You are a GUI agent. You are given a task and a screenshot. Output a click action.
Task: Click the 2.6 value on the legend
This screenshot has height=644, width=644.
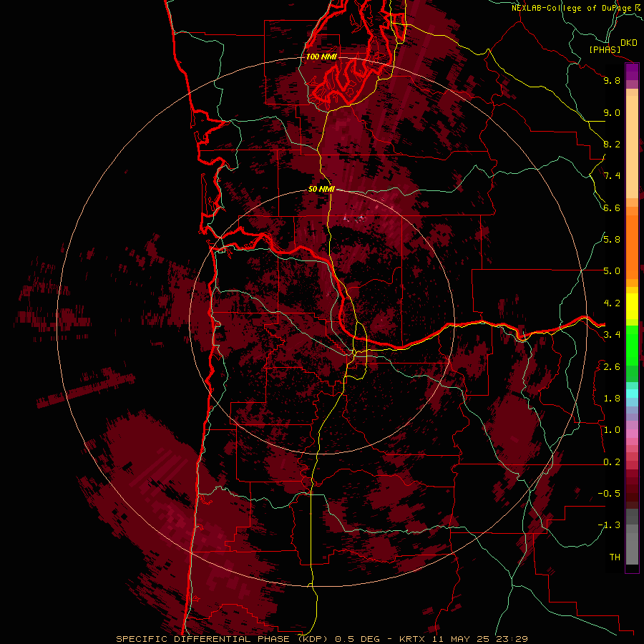[x=612, y=366]
